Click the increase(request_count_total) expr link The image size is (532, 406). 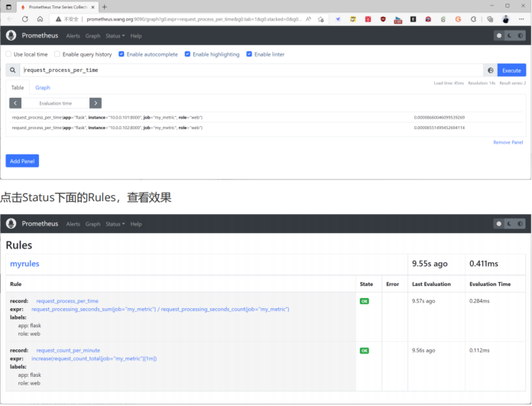click(x=94, y=359)
